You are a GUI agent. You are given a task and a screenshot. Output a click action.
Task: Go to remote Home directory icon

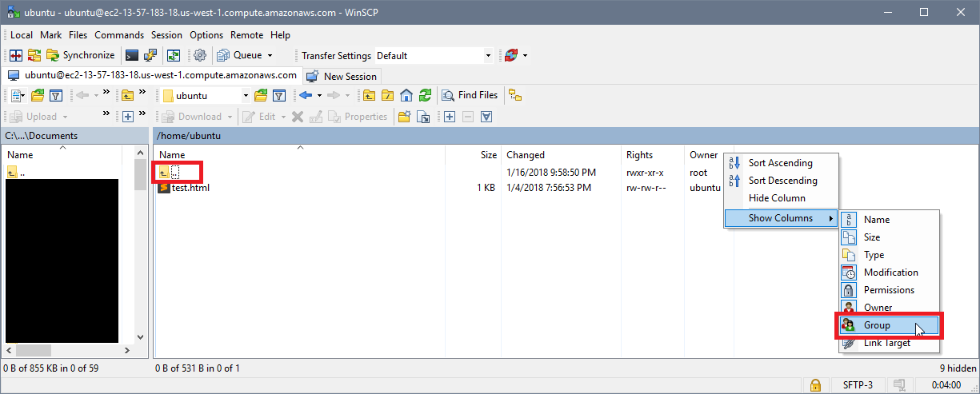pos(406,95)
